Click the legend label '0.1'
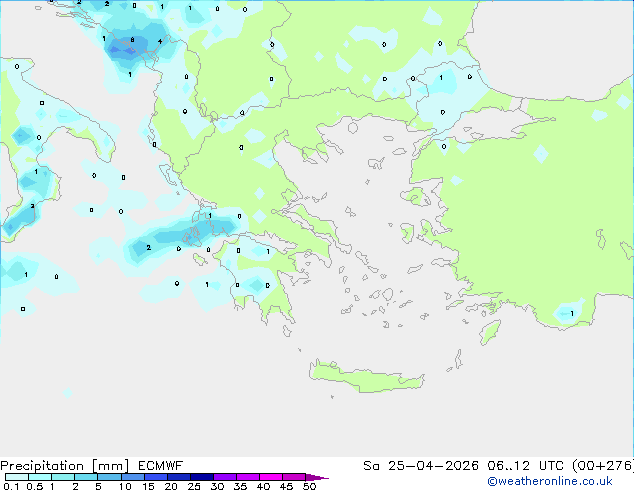 (11, 486)
